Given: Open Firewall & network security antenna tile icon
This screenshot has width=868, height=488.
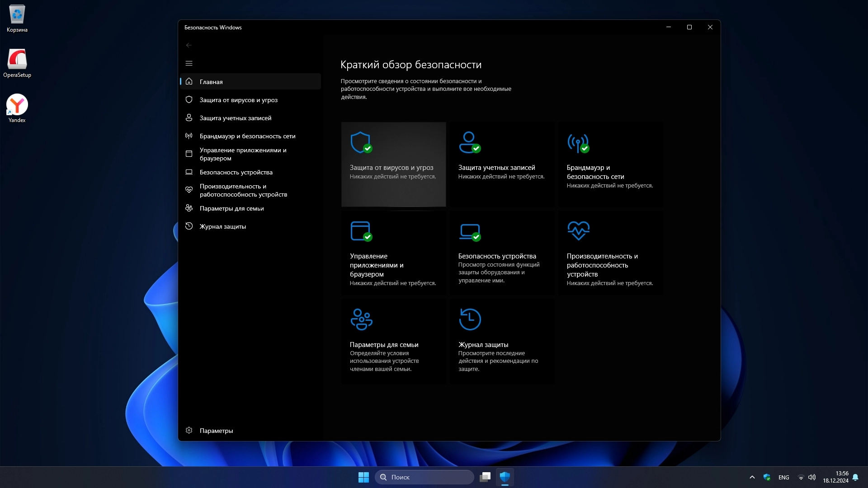Looking at the screenshot, I should coord(578,143).
